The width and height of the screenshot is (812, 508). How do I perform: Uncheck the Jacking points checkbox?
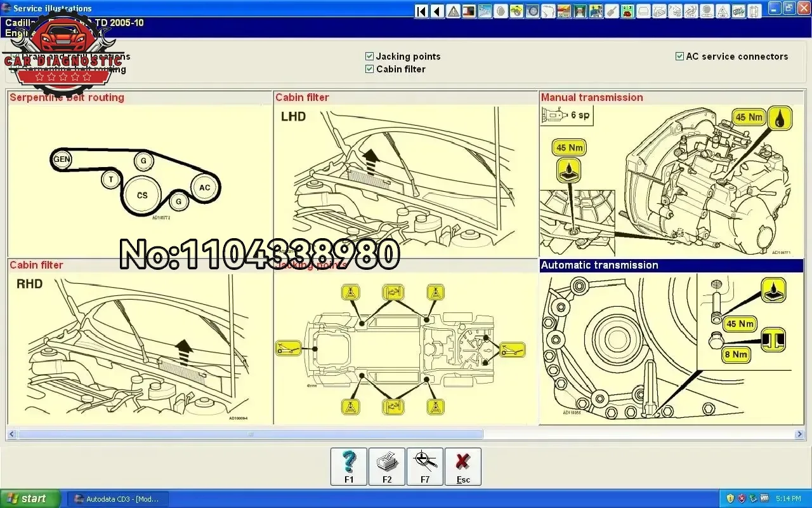[x=370, y=57]
